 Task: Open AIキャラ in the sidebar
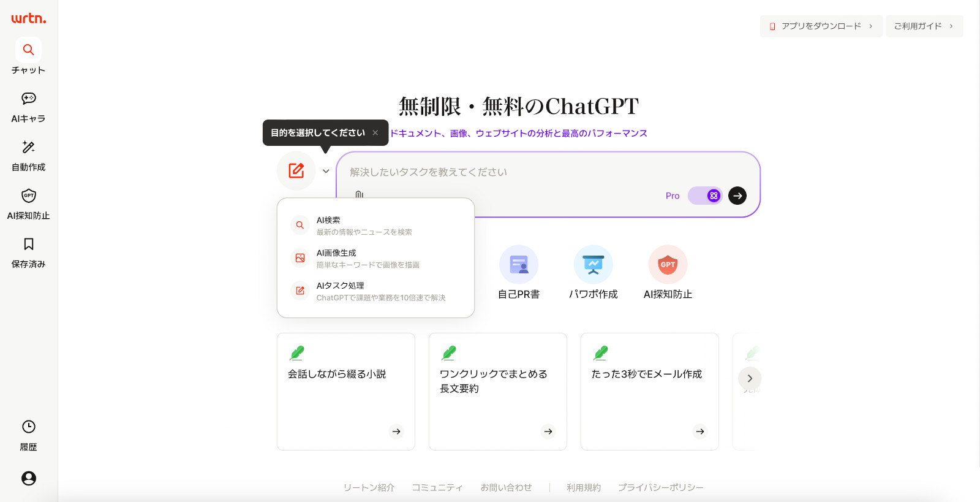click(x=29, y=107)
